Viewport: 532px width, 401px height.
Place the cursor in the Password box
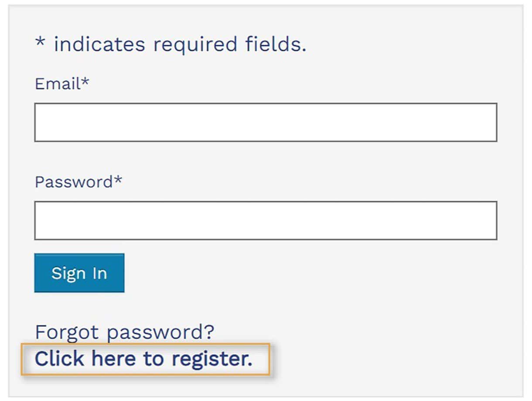pyautogui.click(x=266, y=220)
